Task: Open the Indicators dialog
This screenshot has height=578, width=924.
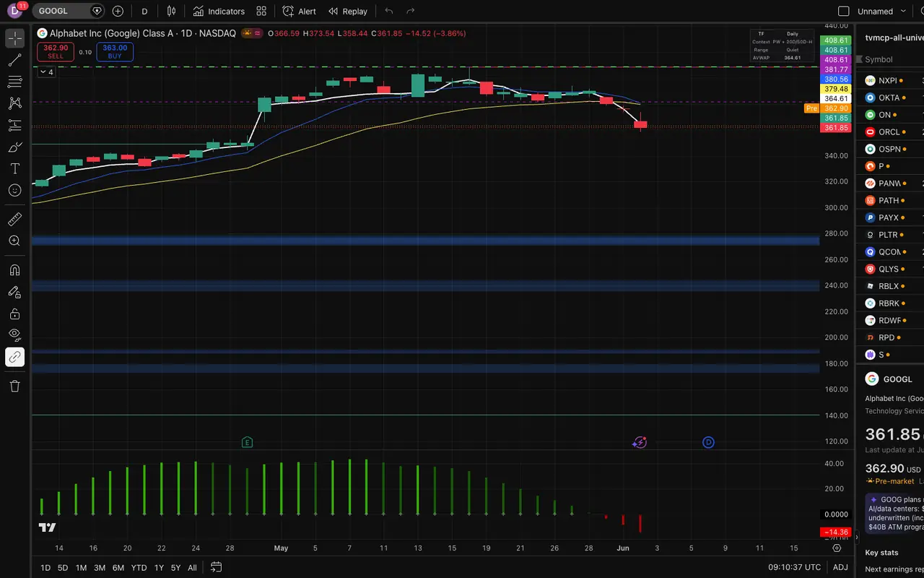Action: [x=219, y=11]
